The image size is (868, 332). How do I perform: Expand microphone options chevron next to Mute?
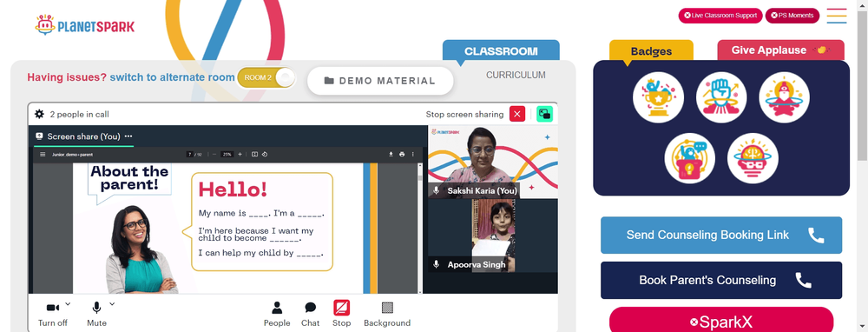click(x=112, y=303)
